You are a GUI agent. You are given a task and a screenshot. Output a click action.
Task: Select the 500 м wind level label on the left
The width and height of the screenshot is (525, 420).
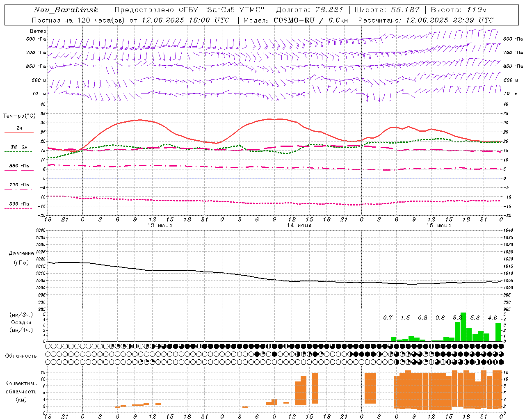(x=39, y=80)
